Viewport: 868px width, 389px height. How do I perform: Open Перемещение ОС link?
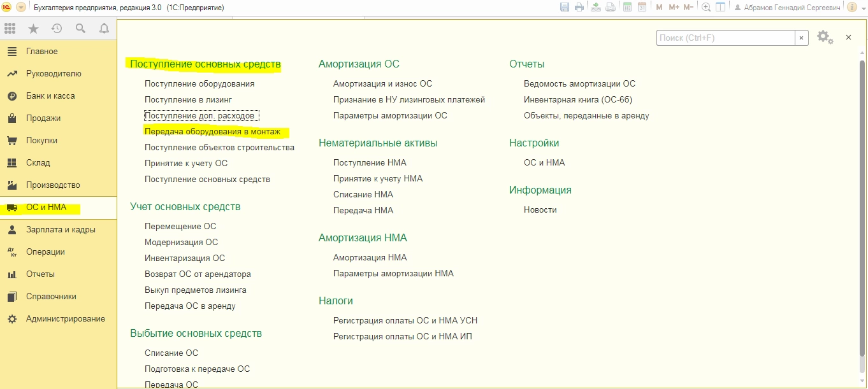coord(180,226)
